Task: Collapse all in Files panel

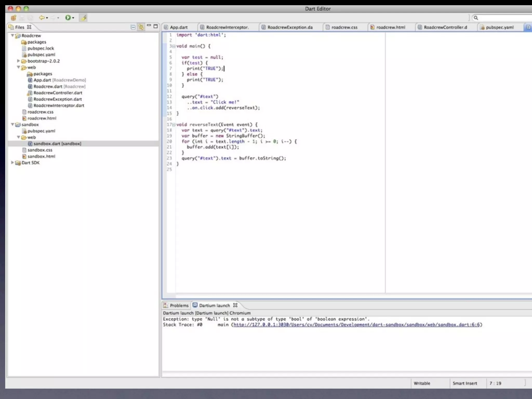Action: tap(133, 27)
